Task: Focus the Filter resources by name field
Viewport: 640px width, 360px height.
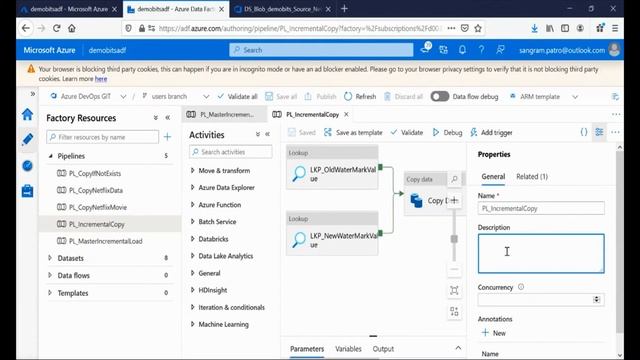Action: (102, 137)
